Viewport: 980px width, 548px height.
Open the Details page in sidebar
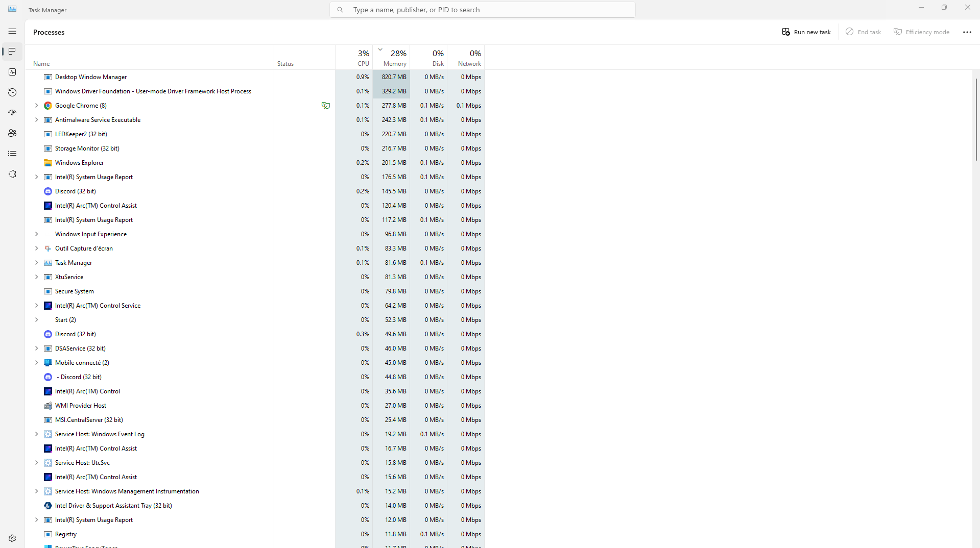12,154
